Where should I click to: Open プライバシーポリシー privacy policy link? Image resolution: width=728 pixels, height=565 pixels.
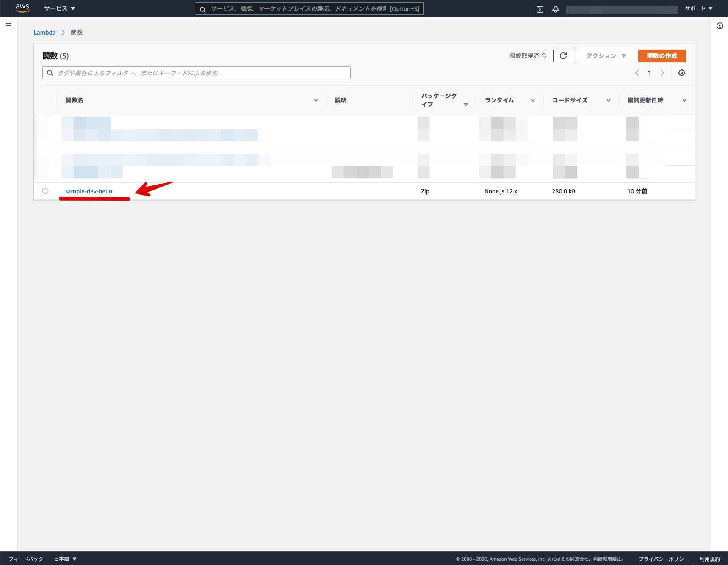pyautogui.click(x=664, y=559)
